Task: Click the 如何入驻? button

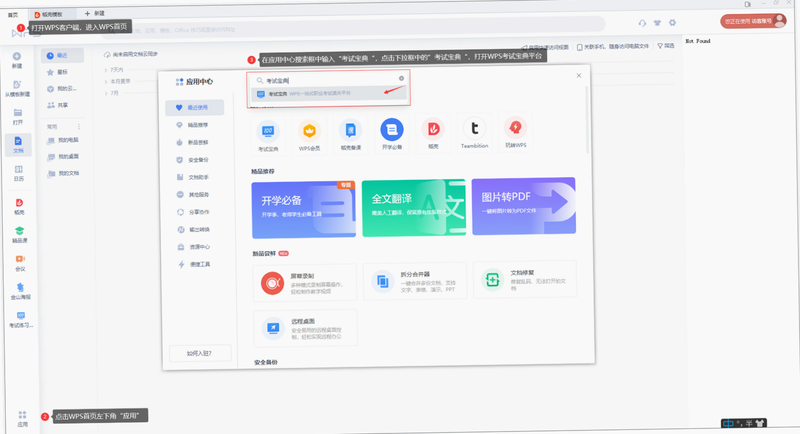Action: coord(199,353)
